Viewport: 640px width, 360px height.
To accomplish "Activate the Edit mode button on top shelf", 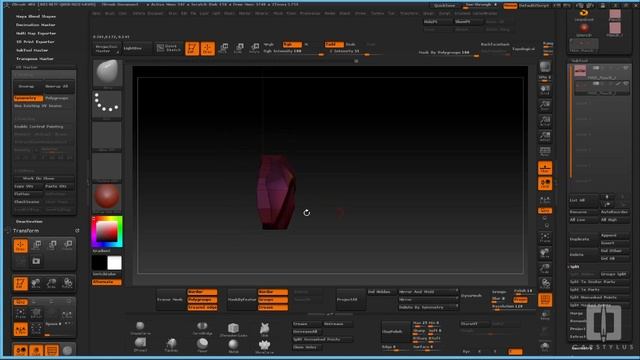I will pyautogui.click(x=192, y=48).
